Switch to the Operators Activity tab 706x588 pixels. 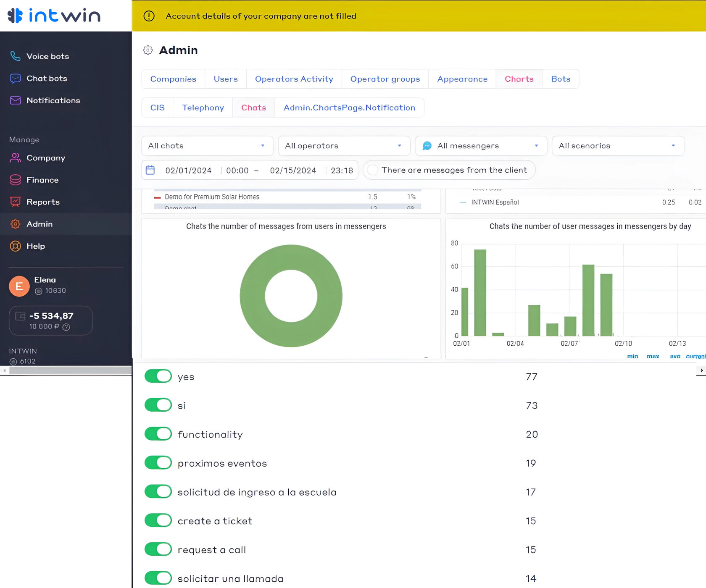point(294,79)
